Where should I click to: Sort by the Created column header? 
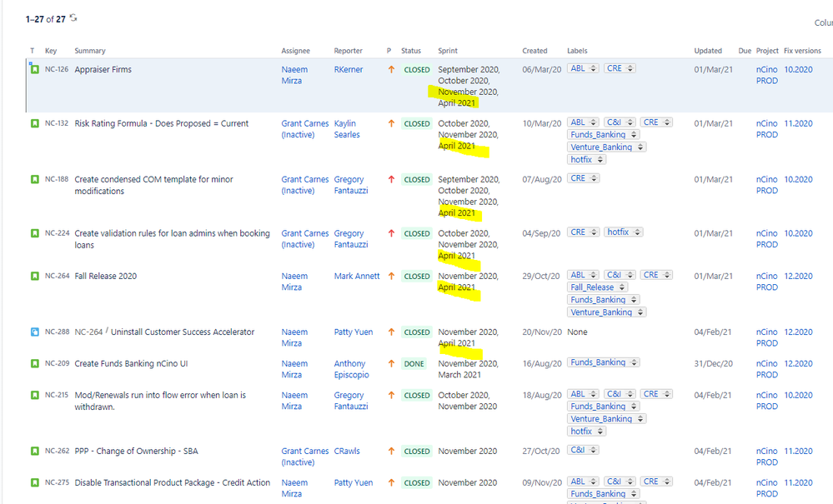[x=534, y=51]
